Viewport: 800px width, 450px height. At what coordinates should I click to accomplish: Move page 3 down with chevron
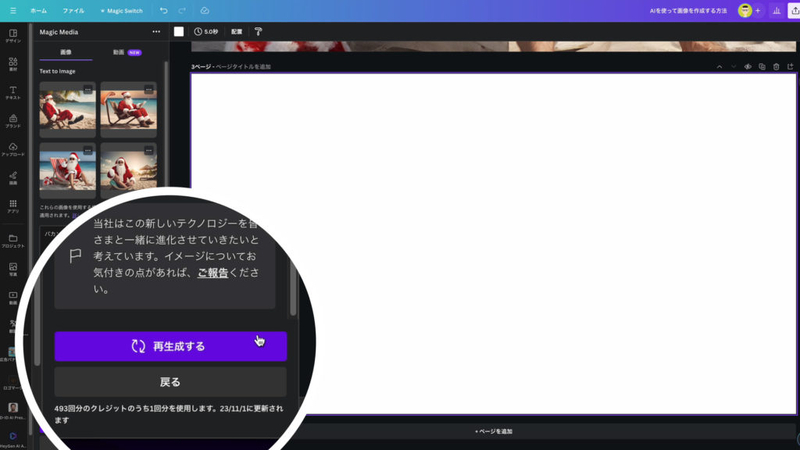734,67
